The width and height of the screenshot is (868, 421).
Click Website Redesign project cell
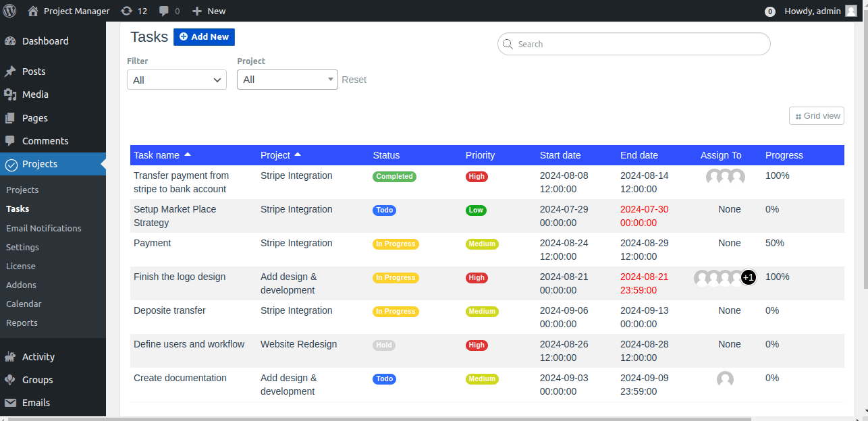tap(298, 344)
